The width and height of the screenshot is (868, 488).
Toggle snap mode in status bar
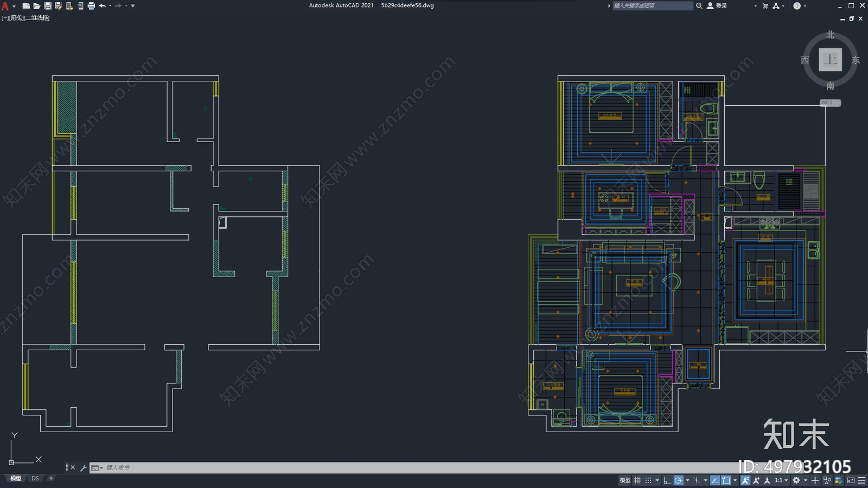(x=648, y=480)
